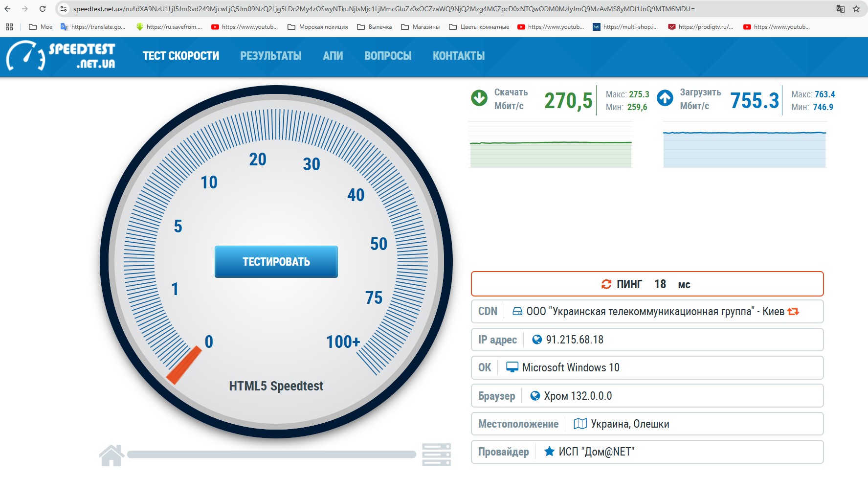Go to the АПИ page
This screenshot has height=479, width=868.
[333, 56]
